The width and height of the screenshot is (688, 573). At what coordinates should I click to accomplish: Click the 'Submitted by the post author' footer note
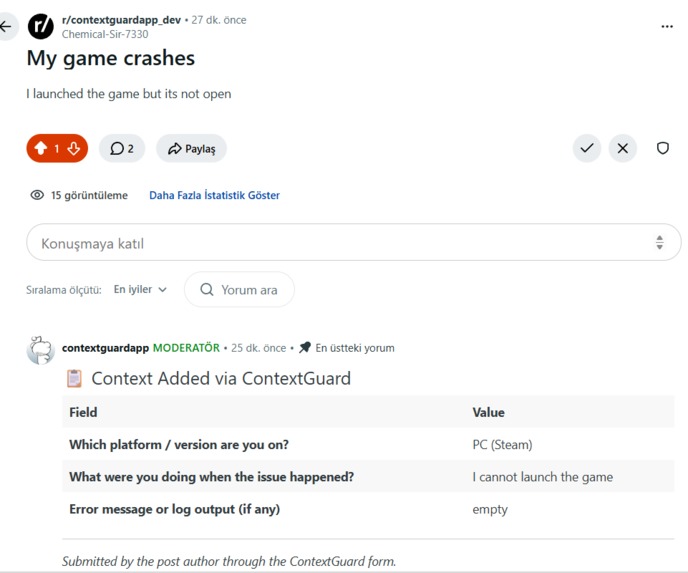[229, 561]
